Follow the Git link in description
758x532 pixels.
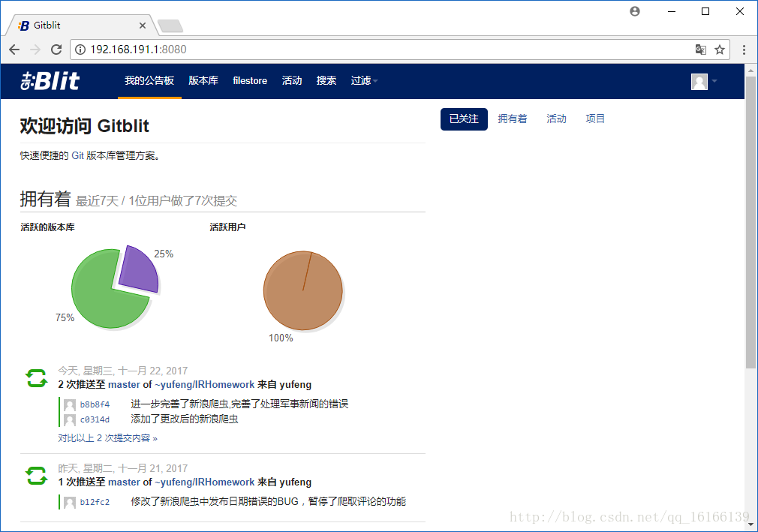pos(77,155)
